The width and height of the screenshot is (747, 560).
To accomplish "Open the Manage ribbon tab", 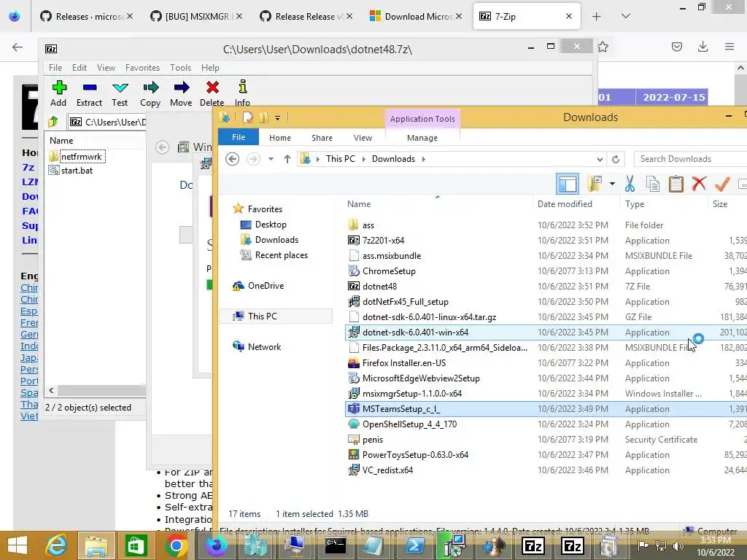I will [x=422, y=138].
